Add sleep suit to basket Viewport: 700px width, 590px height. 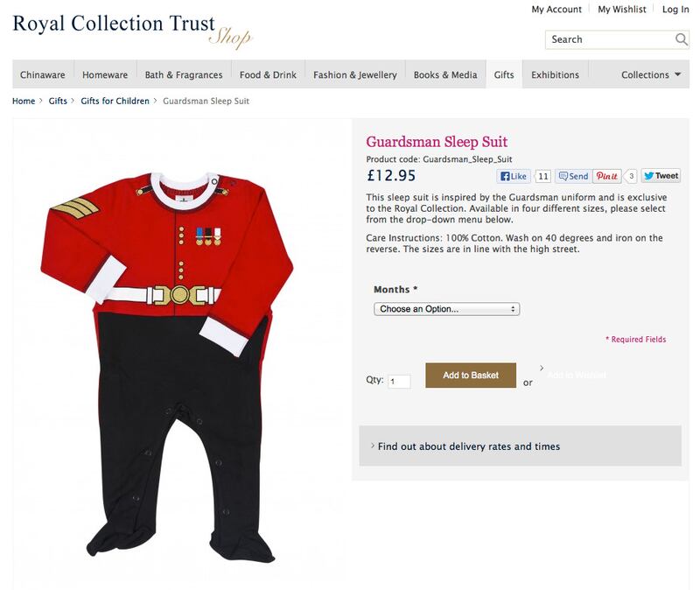tap(471, 376)
